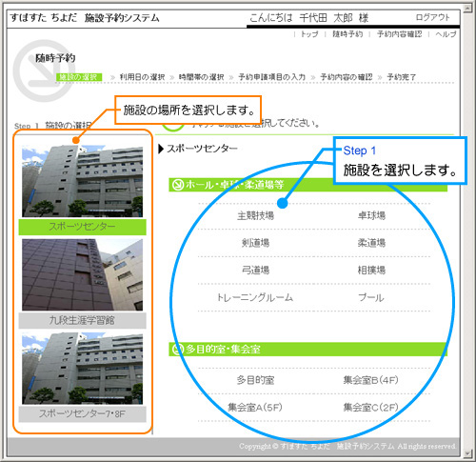This screenshot has width=476, height=462.
Task: Click the arrow icon beside 多目的室・集会室 header
Action: coord(178,350)
